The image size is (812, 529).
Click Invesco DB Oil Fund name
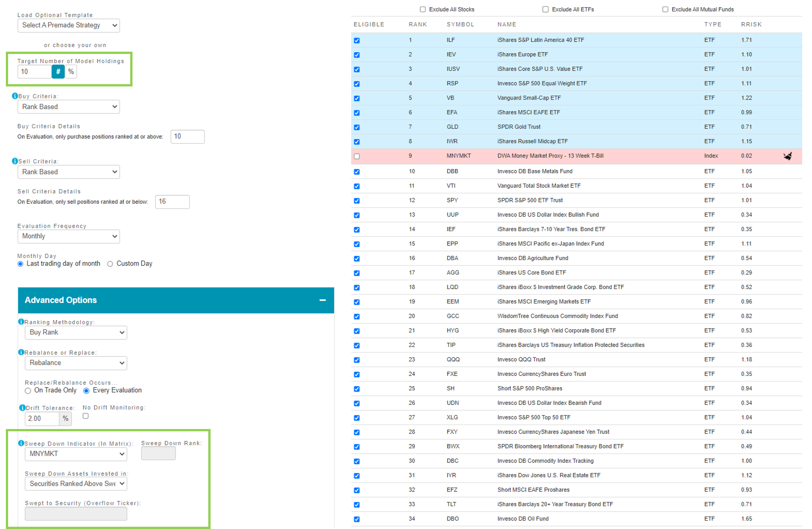point(523,519)
